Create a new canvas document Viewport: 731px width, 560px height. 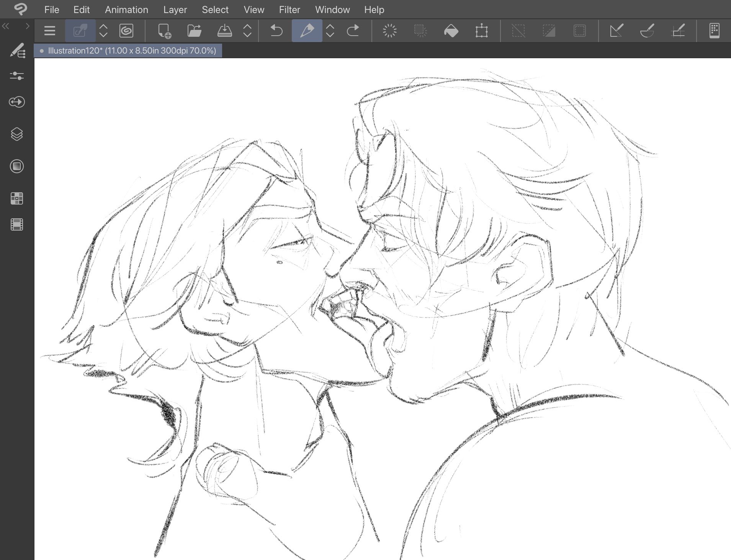click(x=164, y=31)
